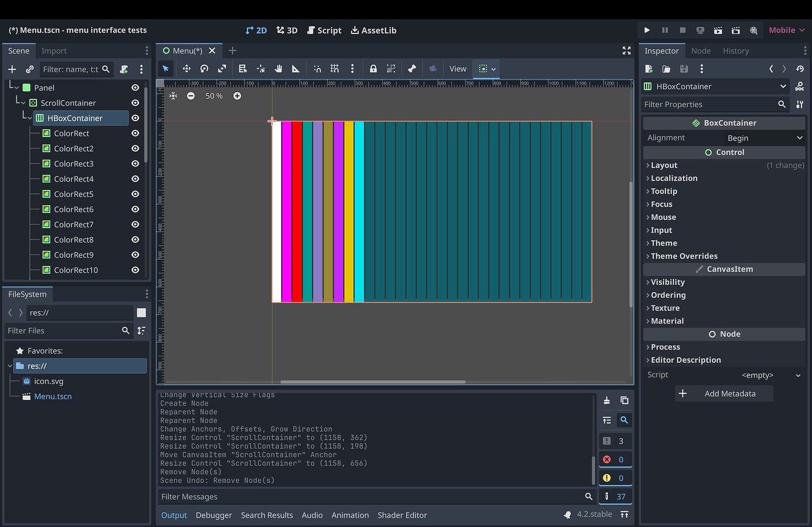This screenshot has width=812, height=527.
Task: Switch to the Script workspace
Action: (x=324, y=30)
